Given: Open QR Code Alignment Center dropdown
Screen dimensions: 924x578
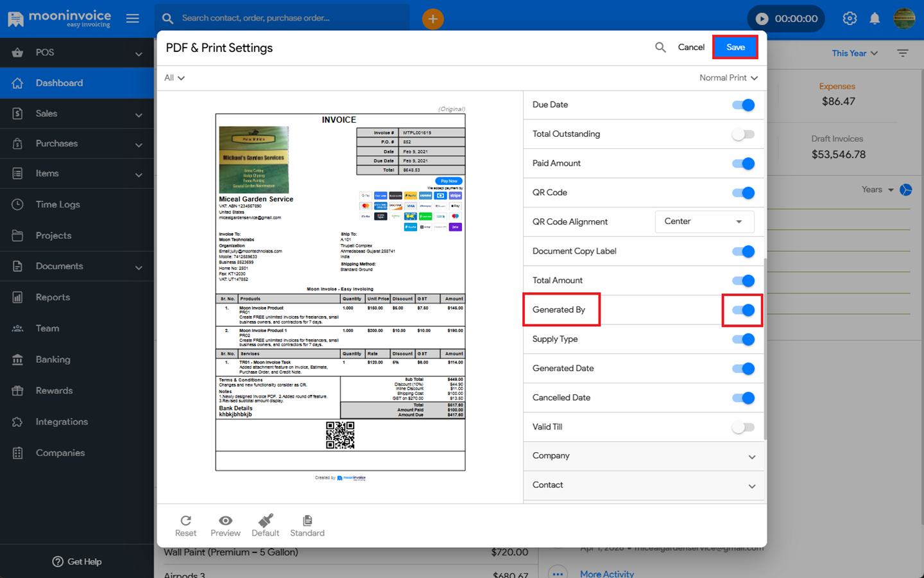Looking at the screenshot, I should pos(704,222).
